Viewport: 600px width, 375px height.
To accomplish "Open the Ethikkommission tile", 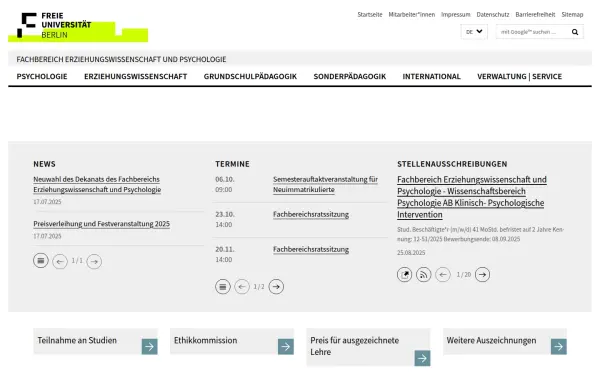I will 232,341.
